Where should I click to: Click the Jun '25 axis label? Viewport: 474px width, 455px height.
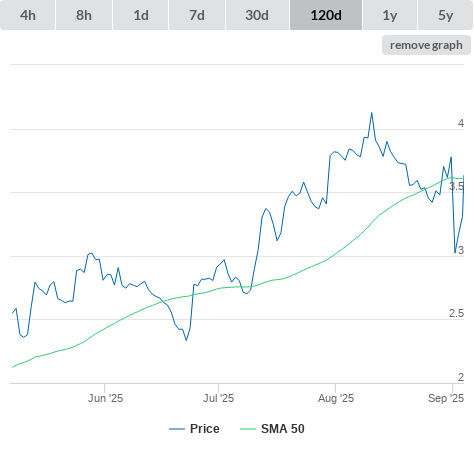coord(105,398)
